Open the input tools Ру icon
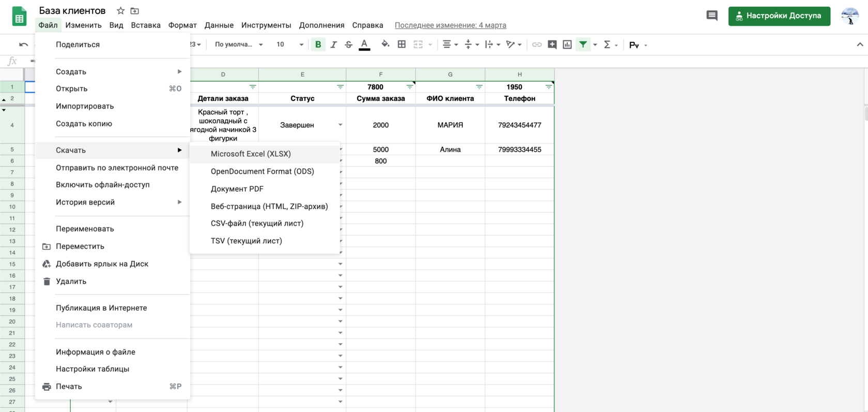The height and width of the screenshot is (412, 868). 634,45
